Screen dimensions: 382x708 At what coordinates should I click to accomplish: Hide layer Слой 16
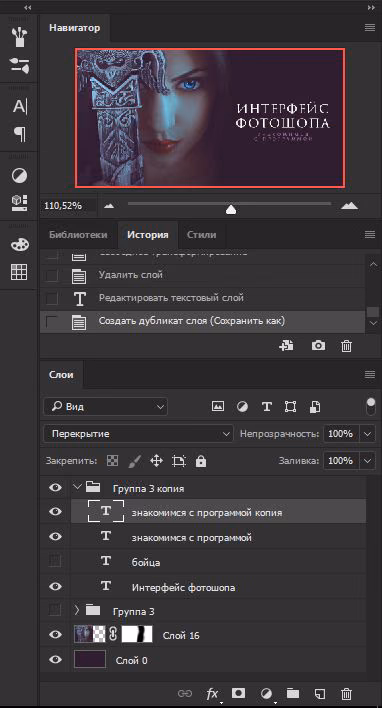(x=56, y=634)
